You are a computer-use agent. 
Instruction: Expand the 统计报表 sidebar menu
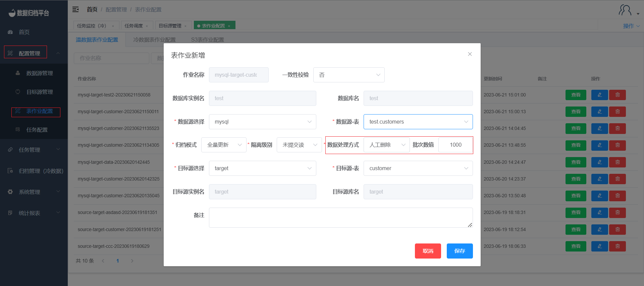34,213
